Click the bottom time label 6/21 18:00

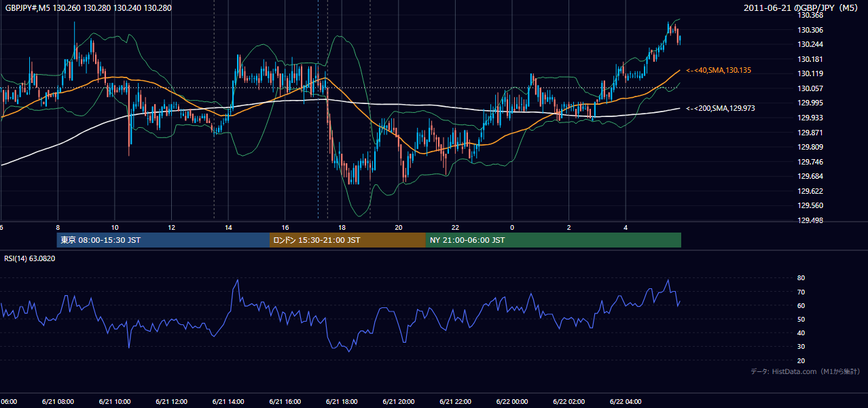pyautogui.click(x=342, y=402)
